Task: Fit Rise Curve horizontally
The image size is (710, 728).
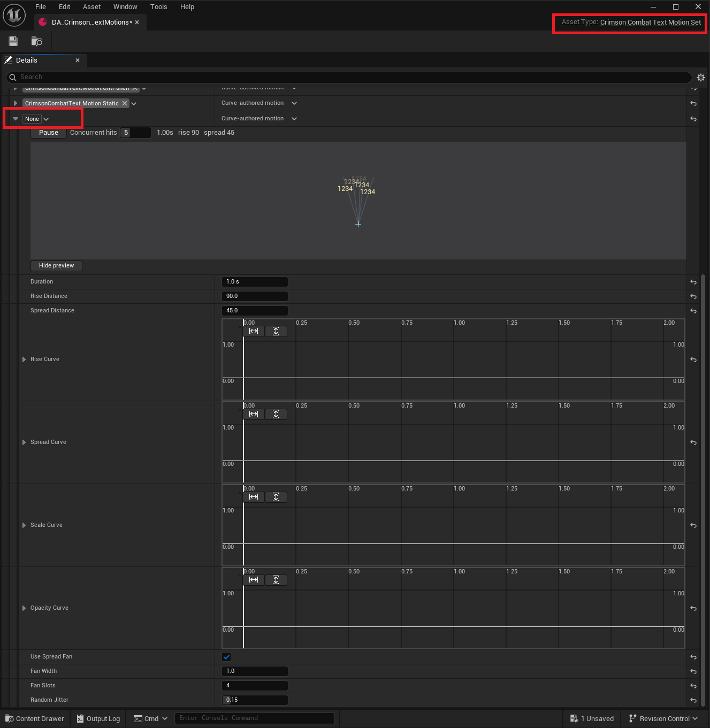Action: coord(254,331)
